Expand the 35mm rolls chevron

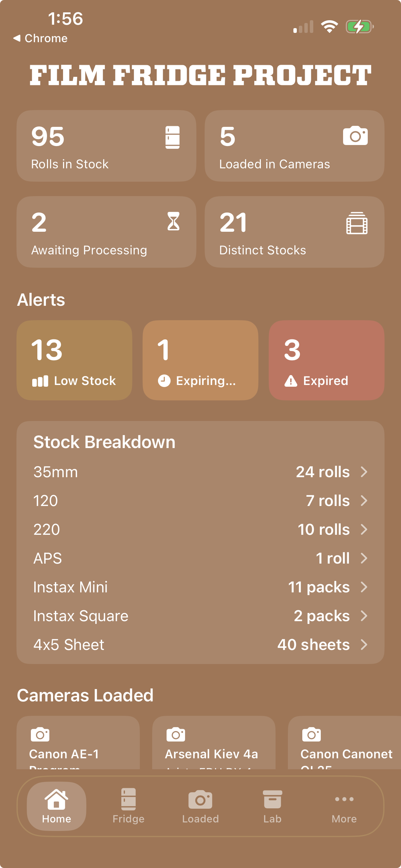point(364,472)
